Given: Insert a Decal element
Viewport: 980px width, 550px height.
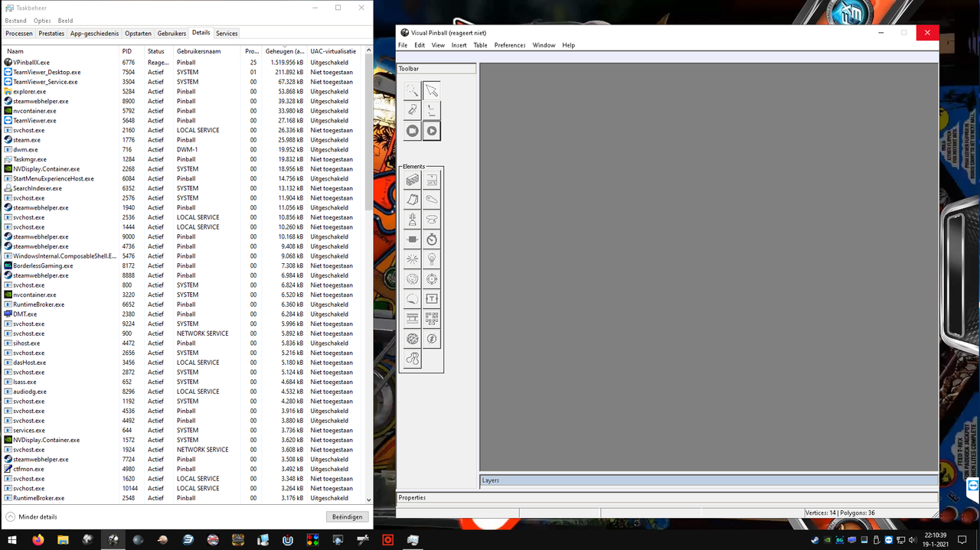Looking at the screenshot, I should pyautogui.click(x=413, y=299).
